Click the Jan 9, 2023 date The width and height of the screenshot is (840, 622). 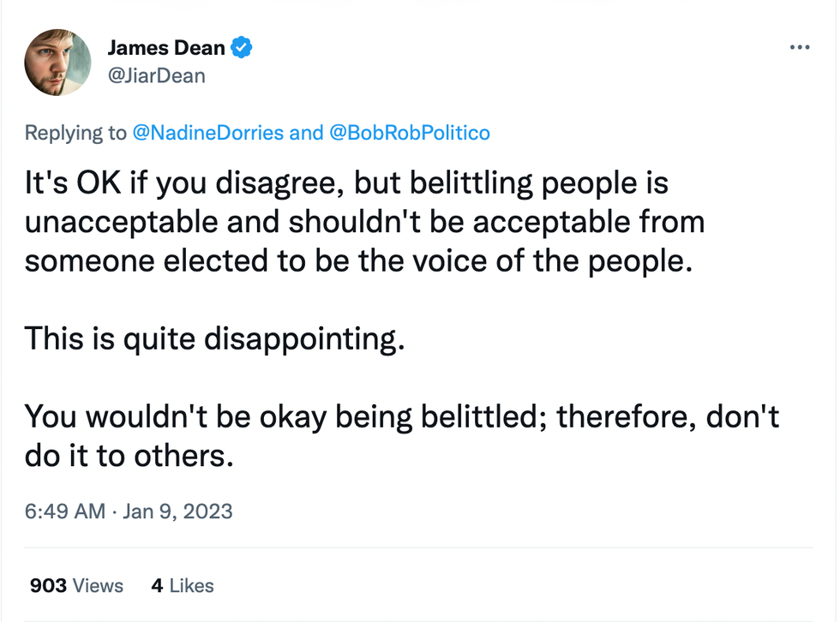click(177, 511)
